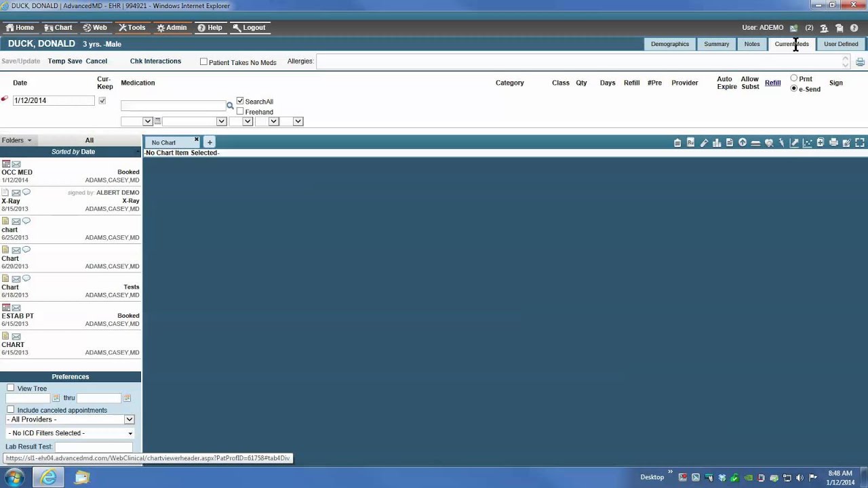
Task: Toggle Patient Takes No Meds checkbox
Action: [x=203, y=62]
